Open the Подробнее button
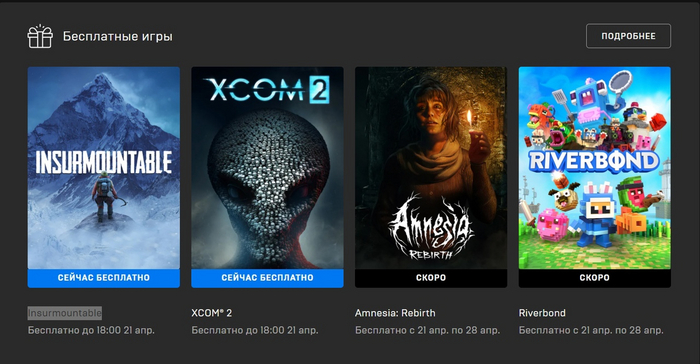The image size is (700, 364). [x=628, y=36]
